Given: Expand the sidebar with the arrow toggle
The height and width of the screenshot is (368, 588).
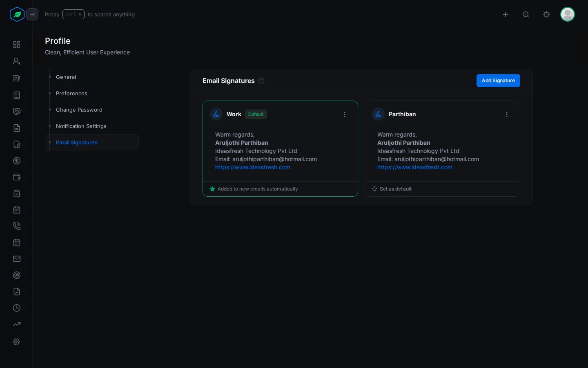Looking at the screenshot, I should click(32, 14).
